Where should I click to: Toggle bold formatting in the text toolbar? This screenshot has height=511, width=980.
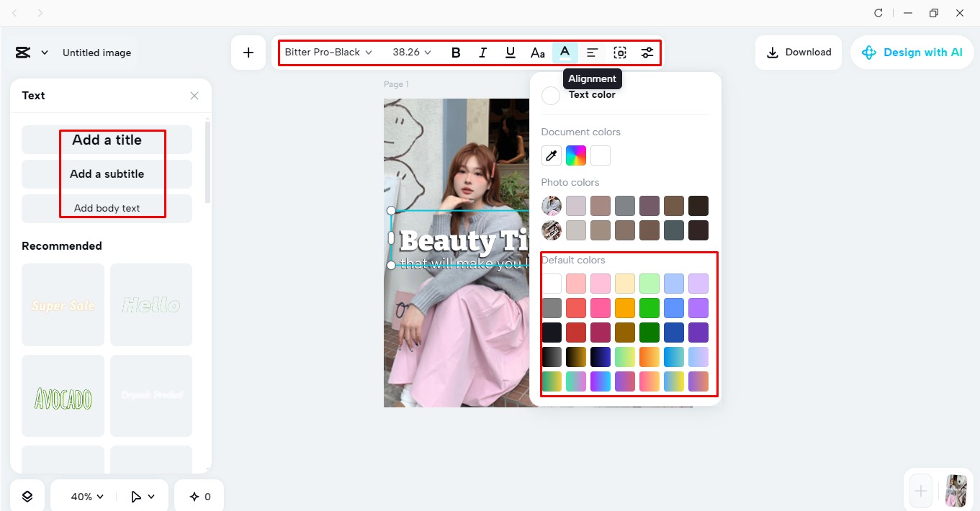click(455, 52)
